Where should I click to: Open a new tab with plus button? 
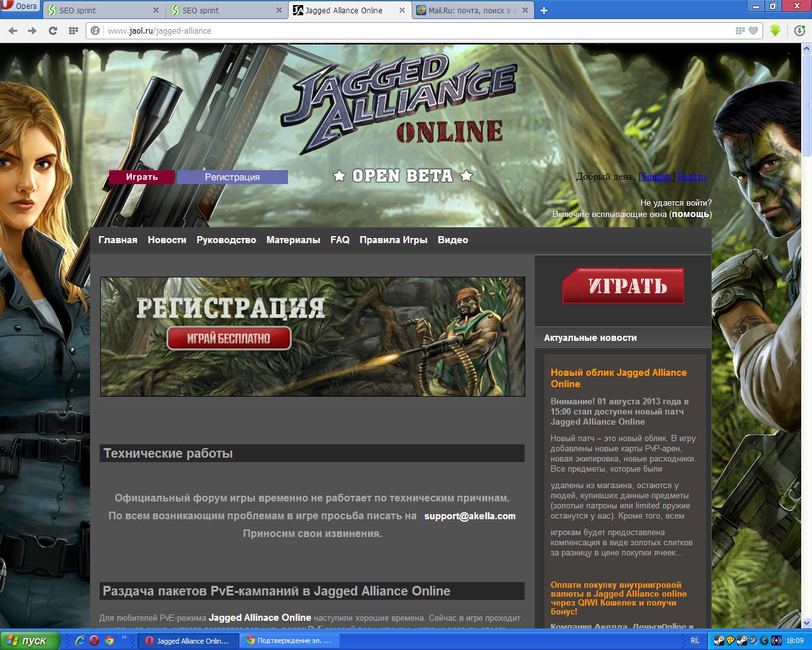tap(544, 10)
